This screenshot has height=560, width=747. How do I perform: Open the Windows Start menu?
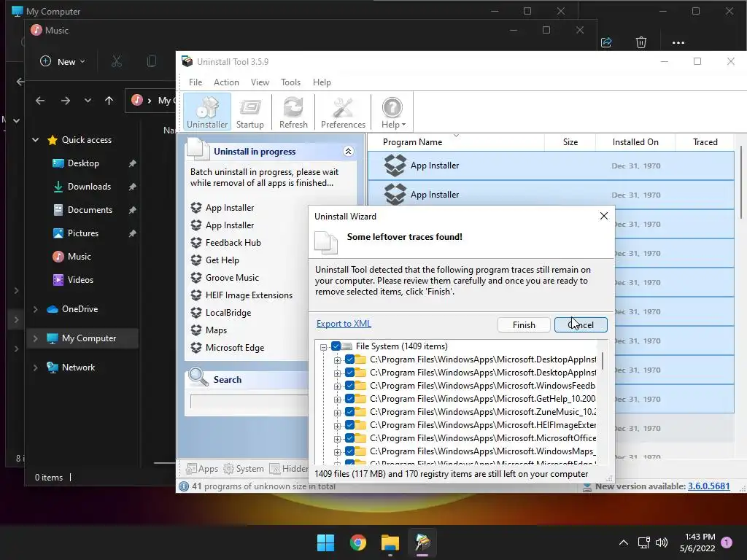click(326, 542)
